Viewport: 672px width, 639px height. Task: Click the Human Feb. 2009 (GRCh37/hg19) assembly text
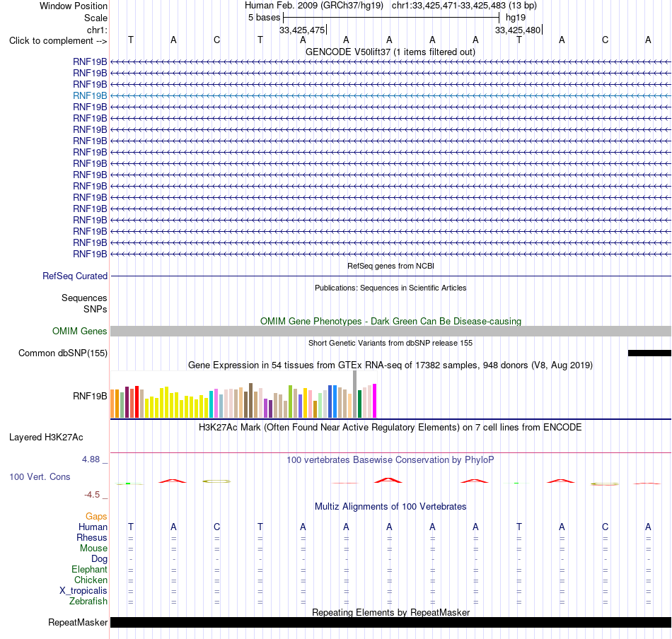click(313, 6)
